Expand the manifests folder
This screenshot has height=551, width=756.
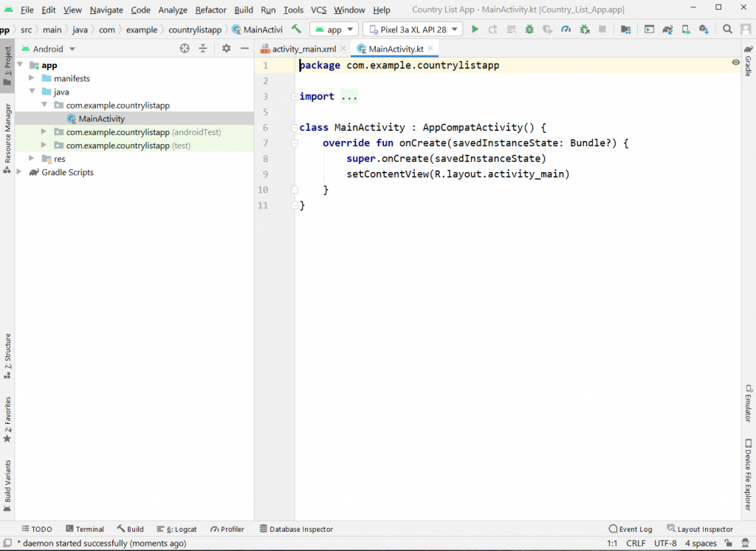tap(32, 78)
